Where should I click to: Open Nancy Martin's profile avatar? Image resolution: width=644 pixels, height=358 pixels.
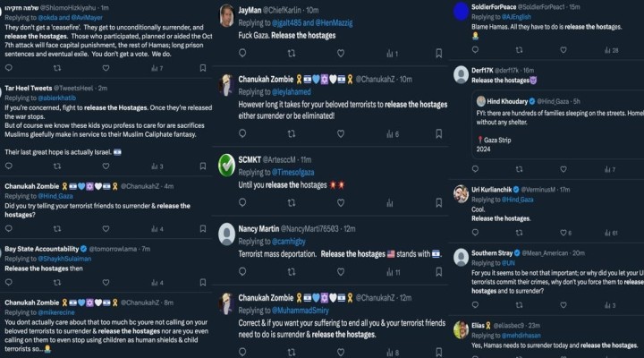[x=227, y=234]
